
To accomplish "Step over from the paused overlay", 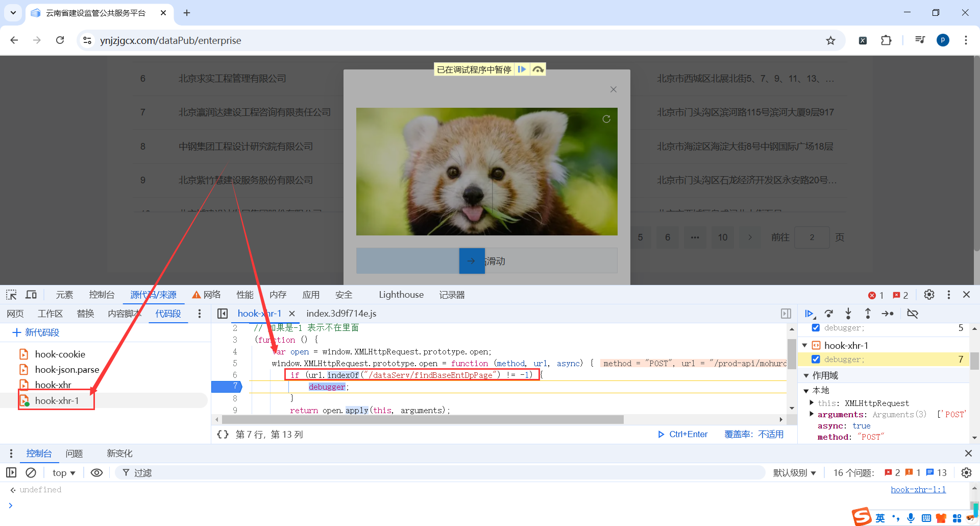I will (x=538, y=69).
